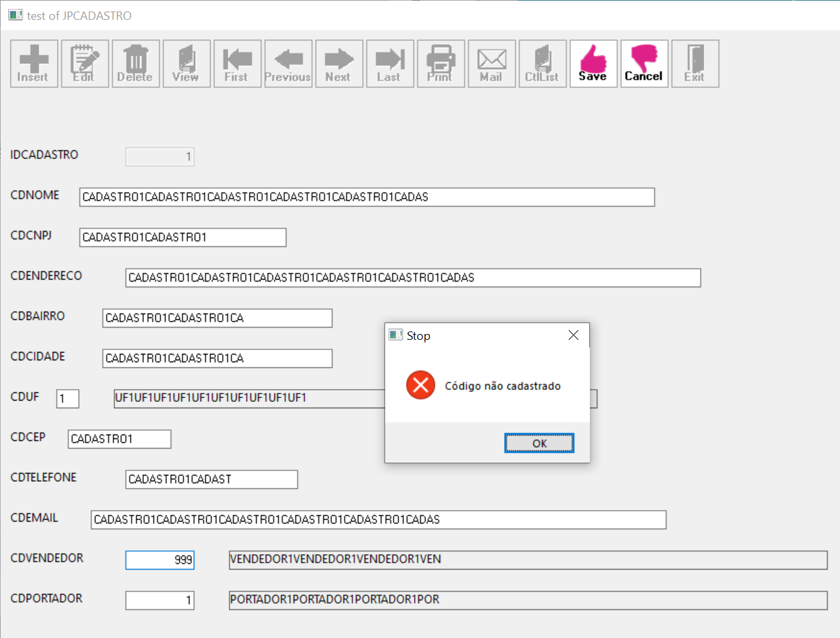Click the Edit notepad icon
The width and height of the screenshot is (840, 638).
(85, 63)
